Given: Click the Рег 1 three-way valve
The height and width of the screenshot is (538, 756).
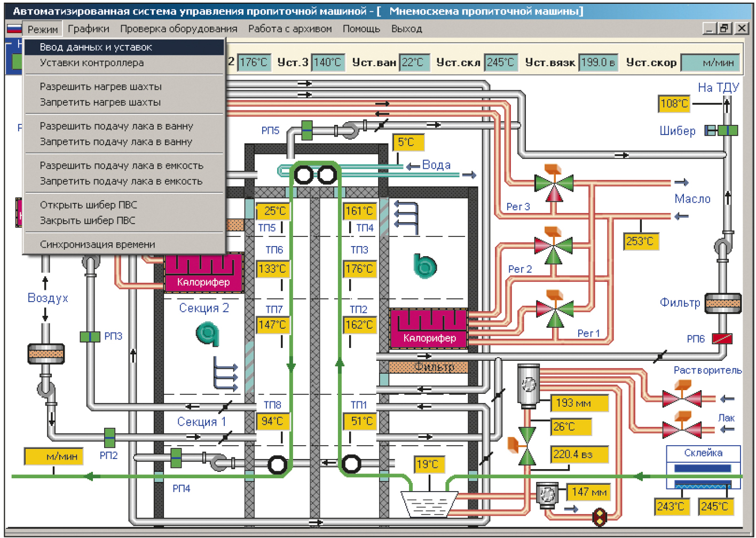Looking at the screenshot, I should point(555,308).
